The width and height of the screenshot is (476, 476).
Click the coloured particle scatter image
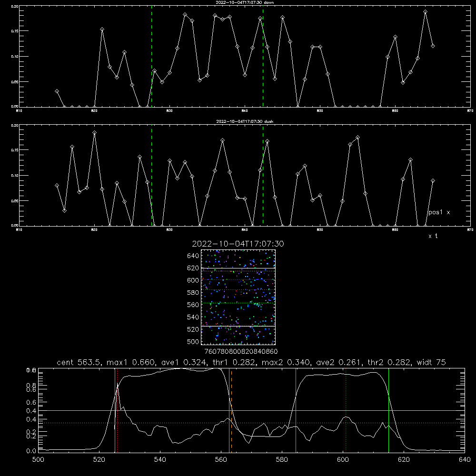coord(238,297)
